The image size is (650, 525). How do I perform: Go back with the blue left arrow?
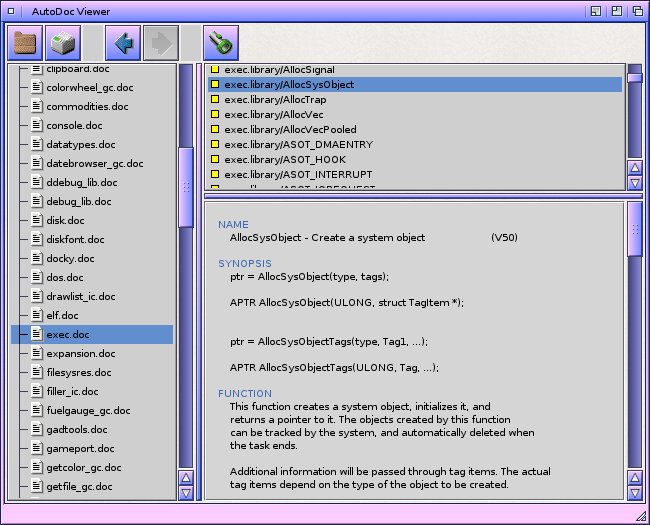tap(124, 43)
